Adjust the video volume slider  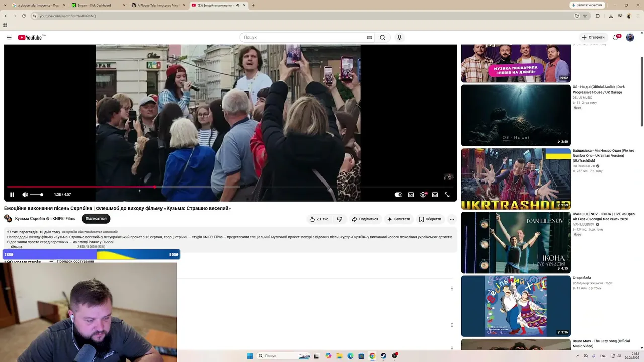click(x=37, y=195)
